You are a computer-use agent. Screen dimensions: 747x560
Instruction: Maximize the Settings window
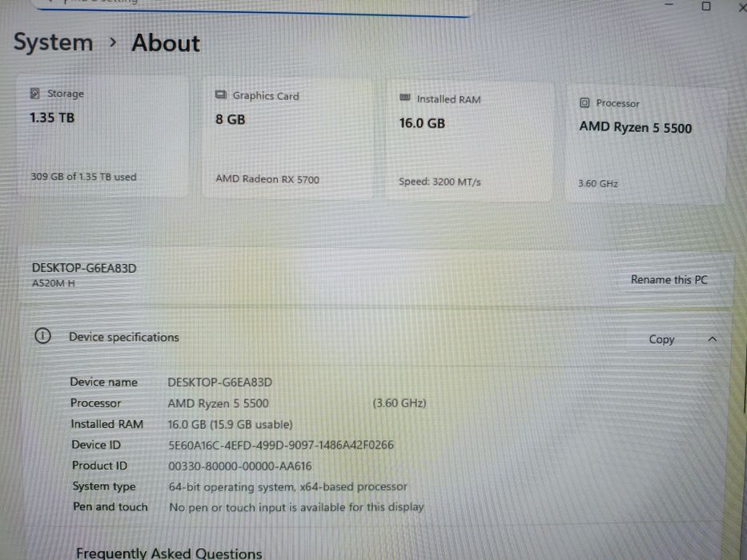(706, 6)
